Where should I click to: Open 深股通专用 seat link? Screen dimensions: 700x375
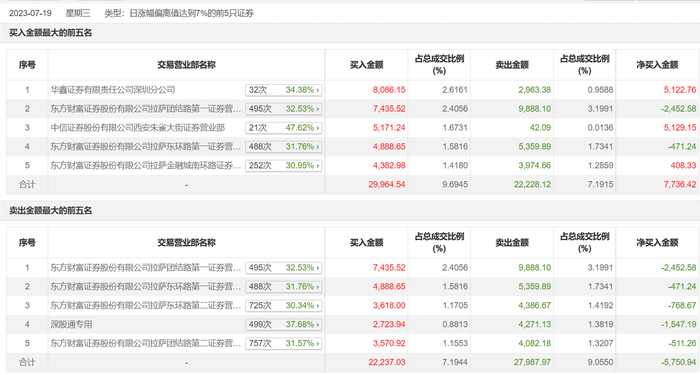click(71, 325)
